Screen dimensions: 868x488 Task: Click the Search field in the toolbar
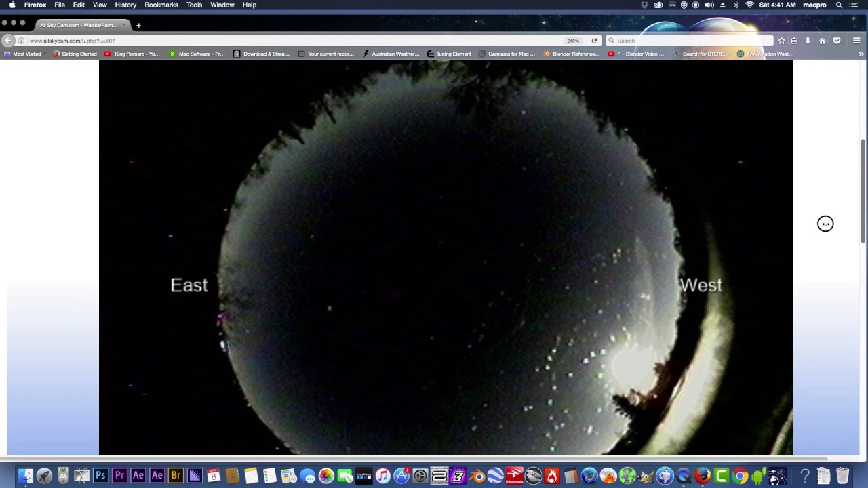pyautogui.click(x=688, y=41)
